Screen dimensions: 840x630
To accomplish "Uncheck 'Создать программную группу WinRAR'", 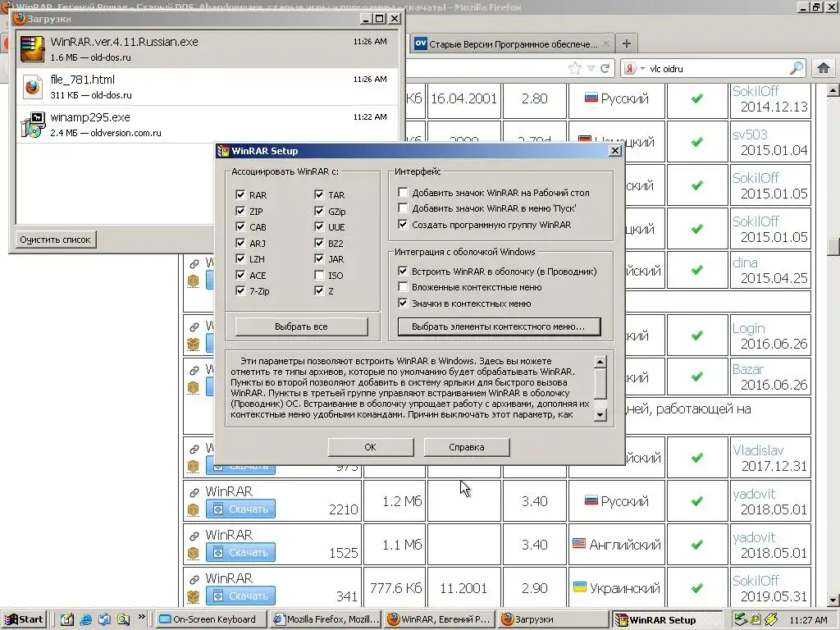I will 403,225.
